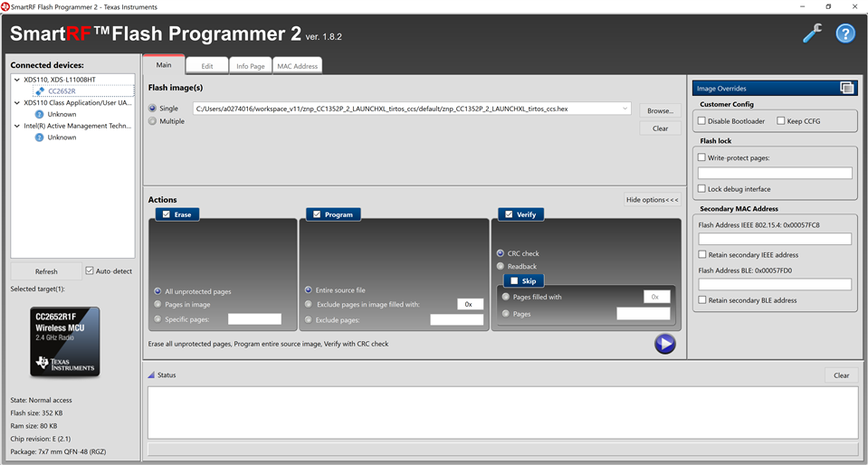This screenshot has width=868, height=465.
Task: Enable Disable Bootloader checkbox
Action: (702, 120)
